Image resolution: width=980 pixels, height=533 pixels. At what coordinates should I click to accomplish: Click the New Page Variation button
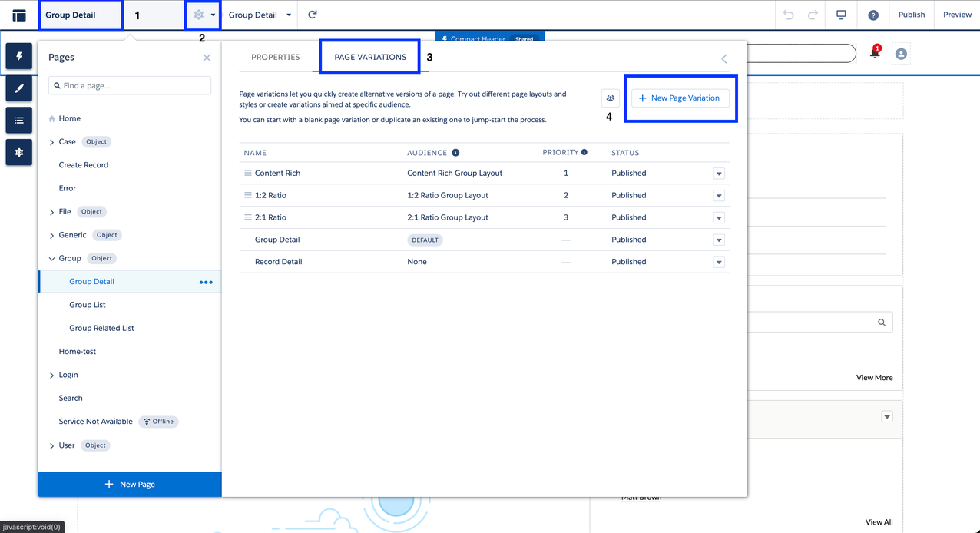click(x=680, y=98)
